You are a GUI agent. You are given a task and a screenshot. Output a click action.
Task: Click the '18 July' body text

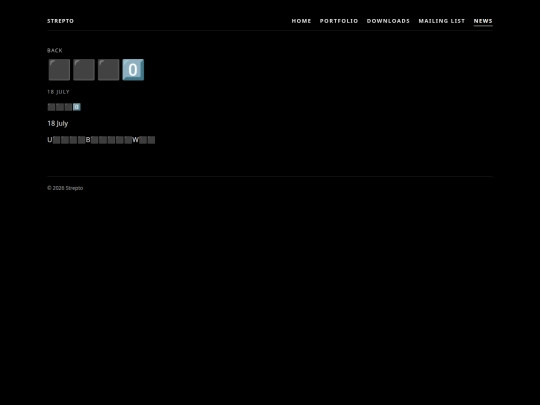pyautogui.click(x=58, y=124)
